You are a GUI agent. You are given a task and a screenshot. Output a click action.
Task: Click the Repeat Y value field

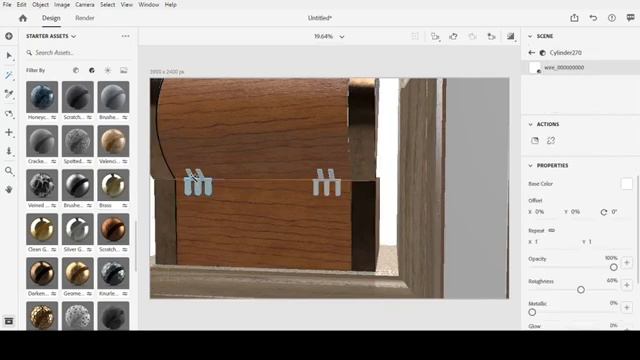[590, 242]
